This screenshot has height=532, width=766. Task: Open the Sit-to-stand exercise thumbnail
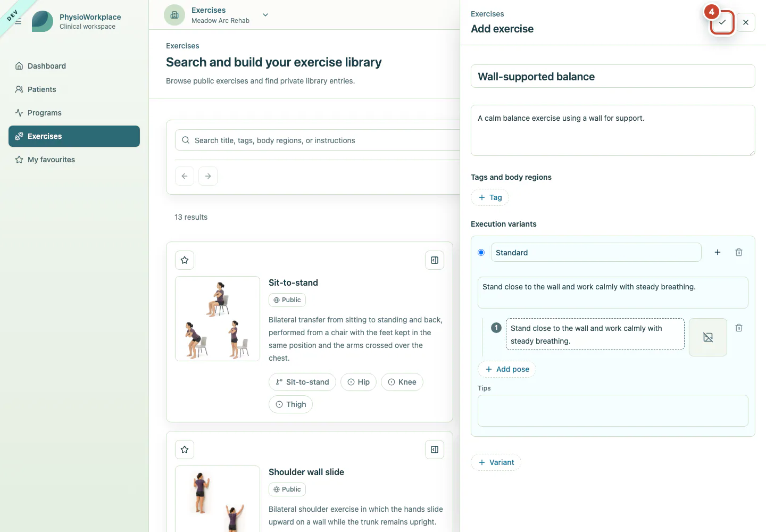[x=218, y=319]
